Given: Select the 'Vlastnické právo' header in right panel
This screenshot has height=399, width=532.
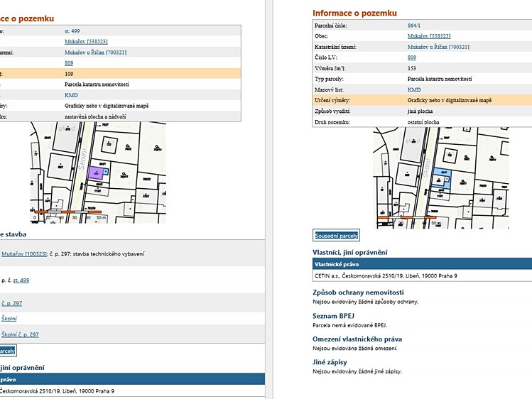Looking at the screenshot, I should (x=422, y=264).
